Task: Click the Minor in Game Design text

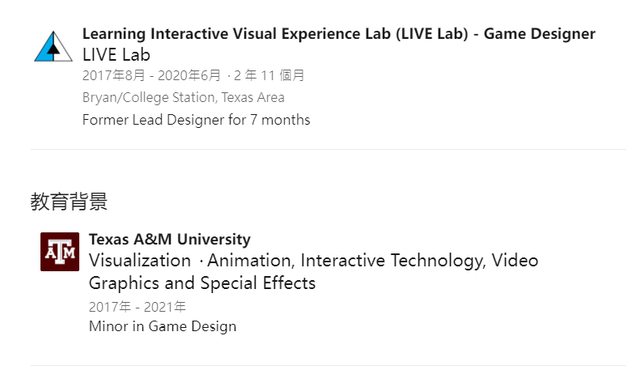Action: pyautogui.click(x=163, y=326)
